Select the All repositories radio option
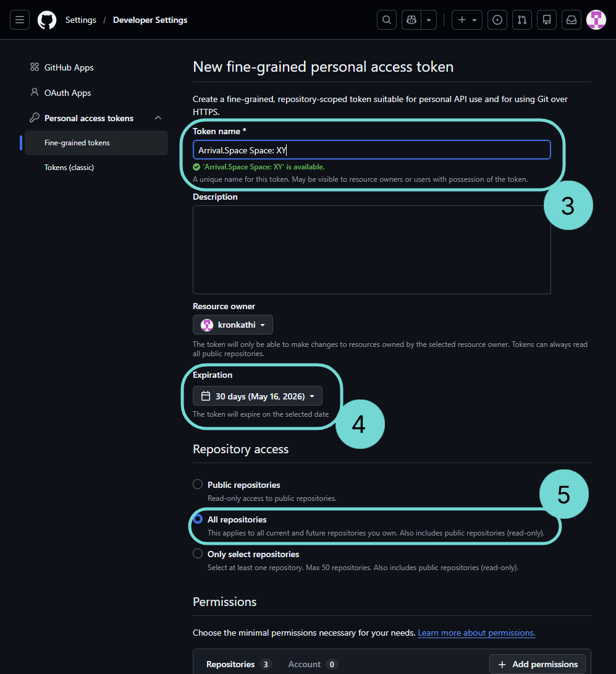 pos(198,519)
